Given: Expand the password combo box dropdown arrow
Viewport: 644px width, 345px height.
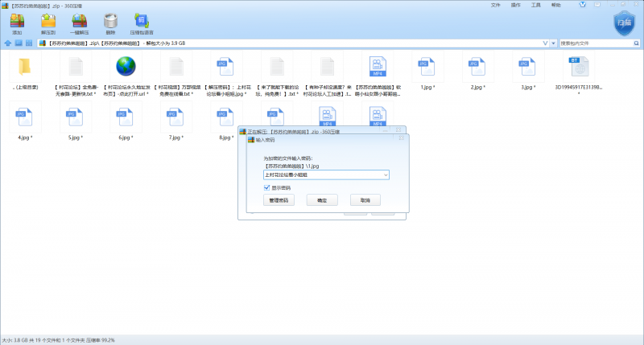Looking at the screenshot, I should (386, 174).
